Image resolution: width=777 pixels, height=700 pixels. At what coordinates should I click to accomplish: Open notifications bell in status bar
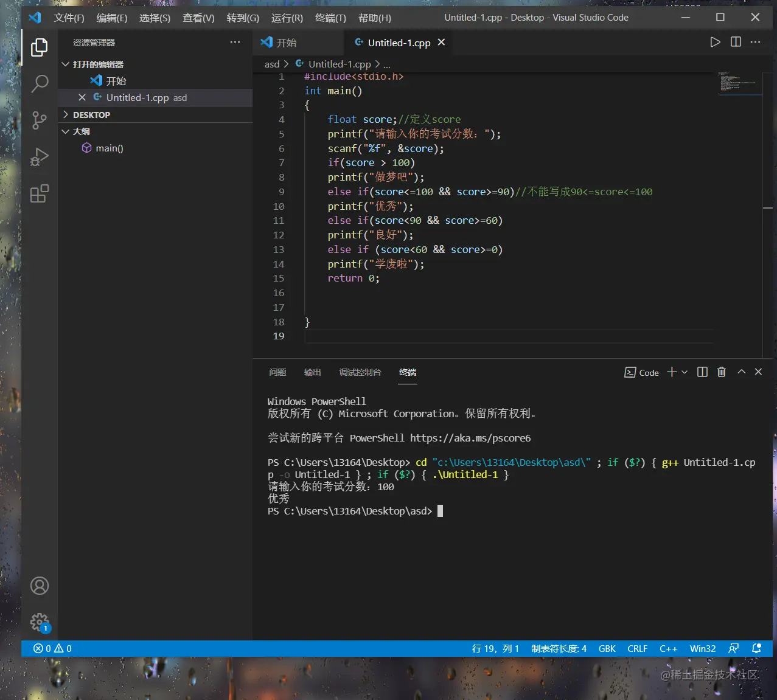(756, 648)
